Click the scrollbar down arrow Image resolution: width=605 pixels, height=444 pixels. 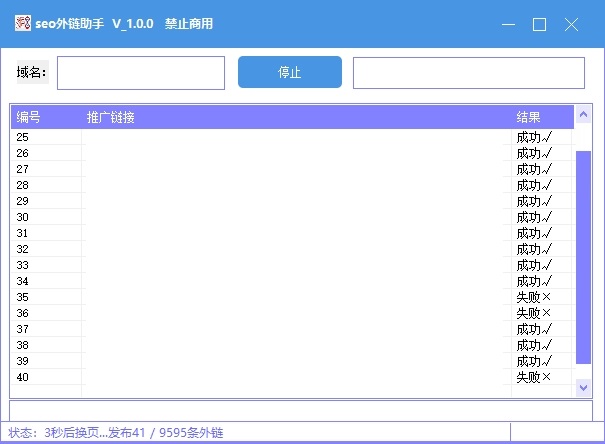coord(583,387)
